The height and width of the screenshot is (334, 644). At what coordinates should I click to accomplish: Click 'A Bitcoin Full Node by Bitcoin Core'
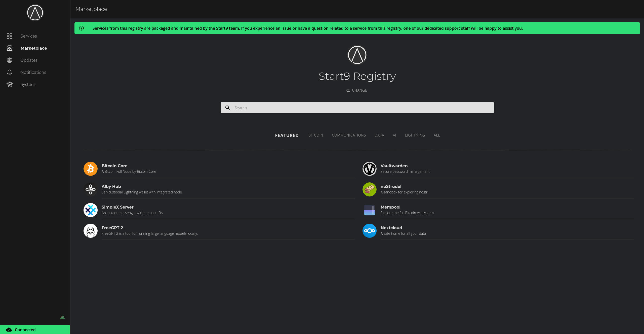tap(129, 172)
